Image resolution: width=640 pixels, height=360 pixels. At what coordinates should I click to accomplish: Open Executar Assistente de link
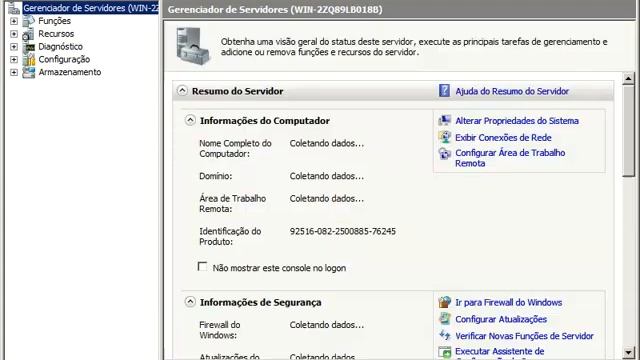(500, 351)
